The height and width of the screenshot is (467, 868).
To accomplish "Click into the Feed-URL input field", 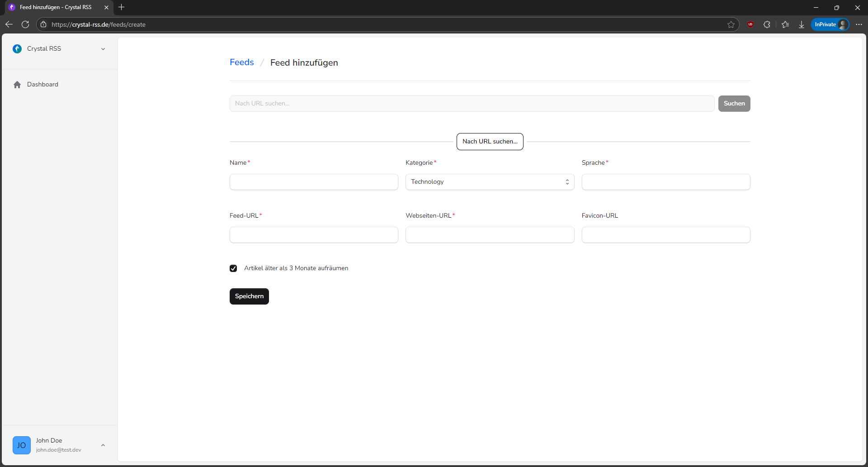I will 314,235.
